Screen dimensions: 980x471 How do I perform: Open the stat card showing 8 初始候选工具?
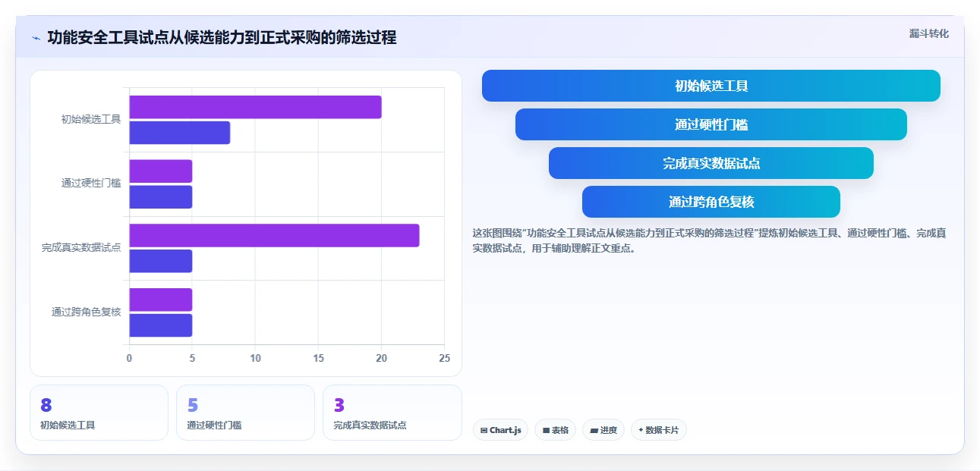(99, 413)
